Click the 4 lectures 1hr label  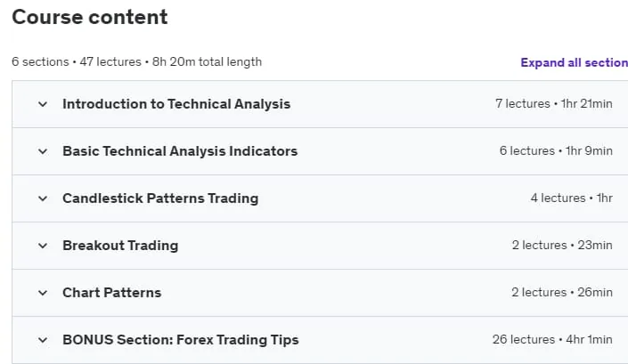pyautogui.click(x=572, y=198)
